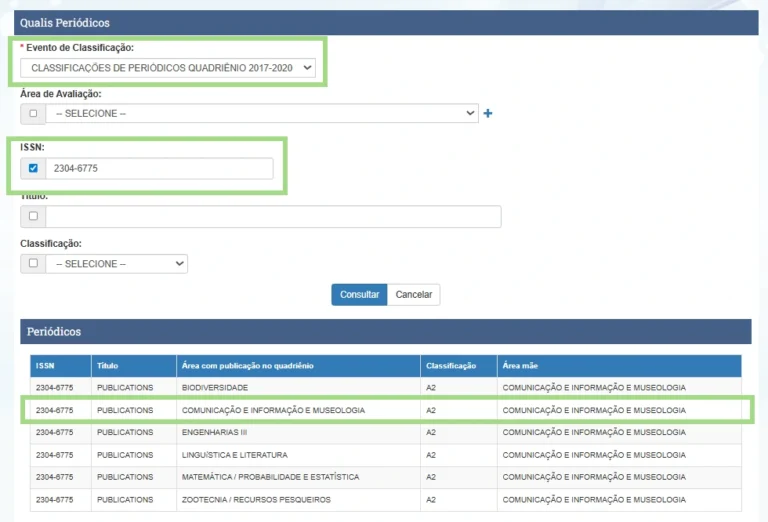
Task: Focus the Título input field
Action: pos(272,216)
